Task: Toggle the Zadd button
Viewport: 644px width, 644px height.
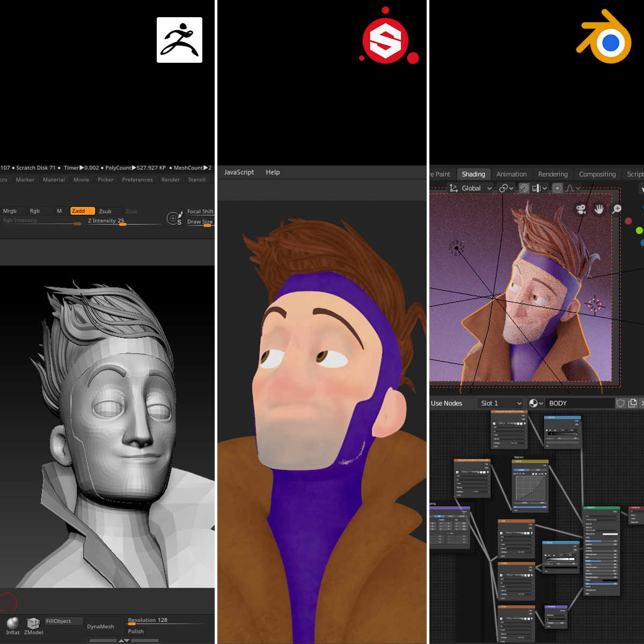Action: click(82, 211)
